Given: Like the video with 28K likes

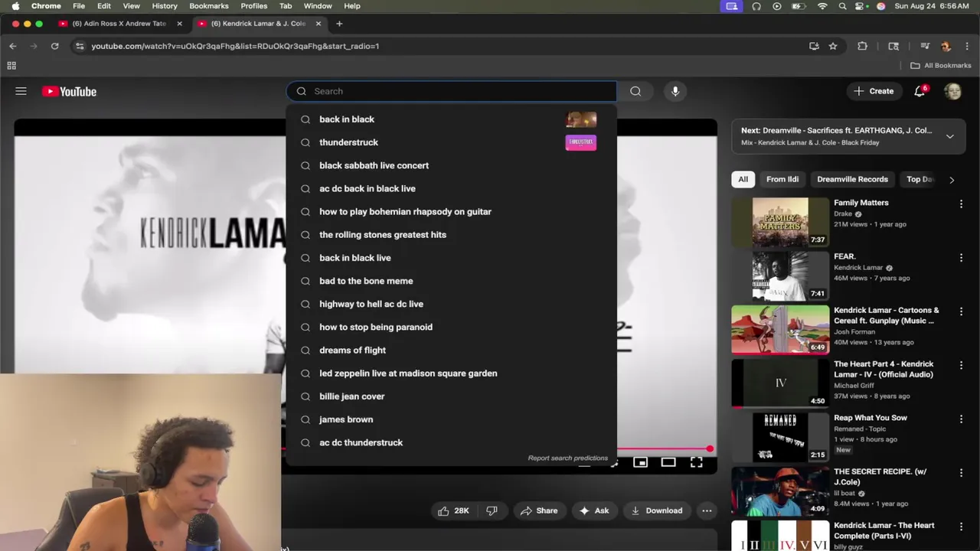Looking at the screenshot, I should [x=452, y=510].
